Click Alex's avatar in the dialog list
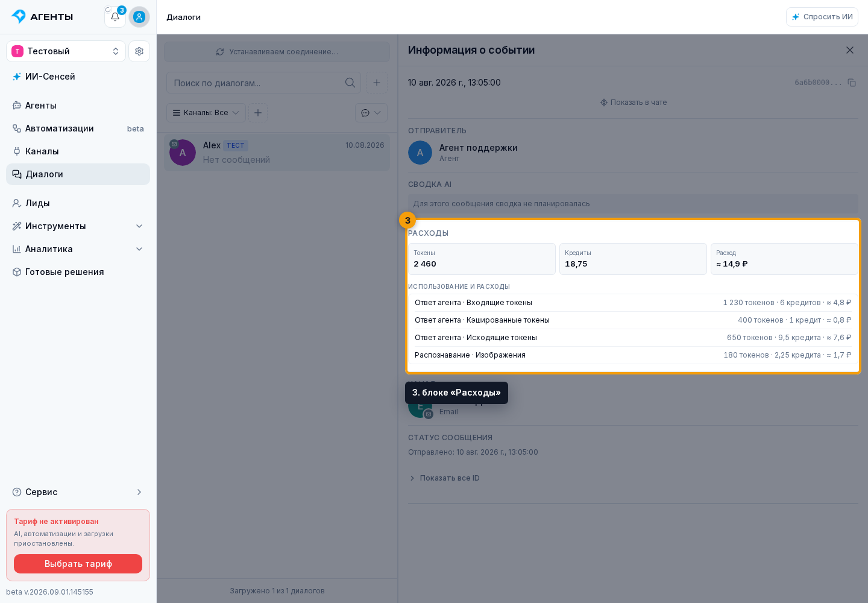The image size is (868, 603). [x=183, y=153]
